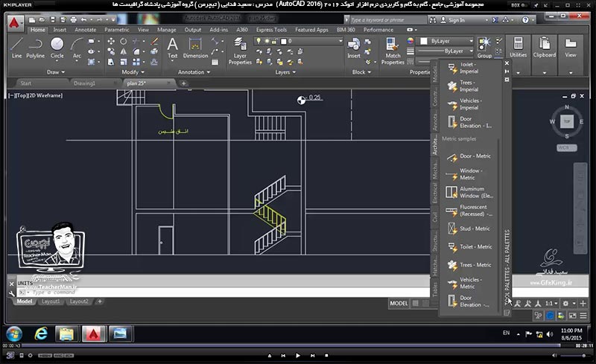Choose Toilet - Metric palette tool
Image resolution: width=596 pixels, height=364 pixels.
[469, 247]
